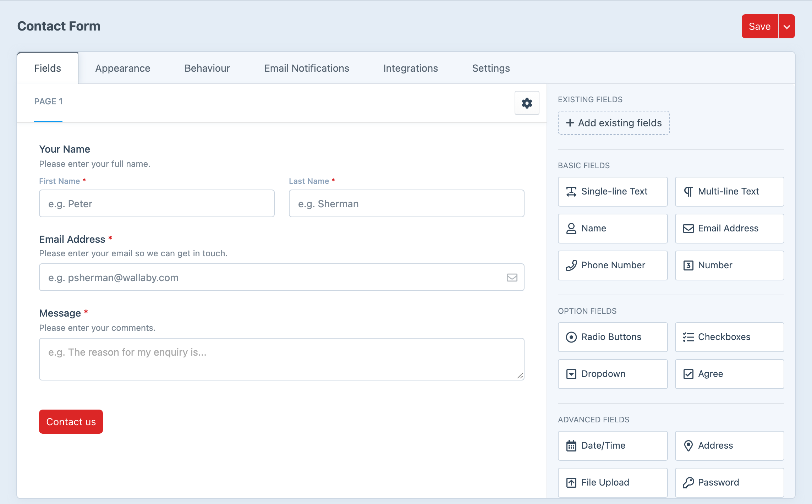Click the Message textarea resize handle
812x504 pixels.
pyautogui.click(x=520, y=376)
